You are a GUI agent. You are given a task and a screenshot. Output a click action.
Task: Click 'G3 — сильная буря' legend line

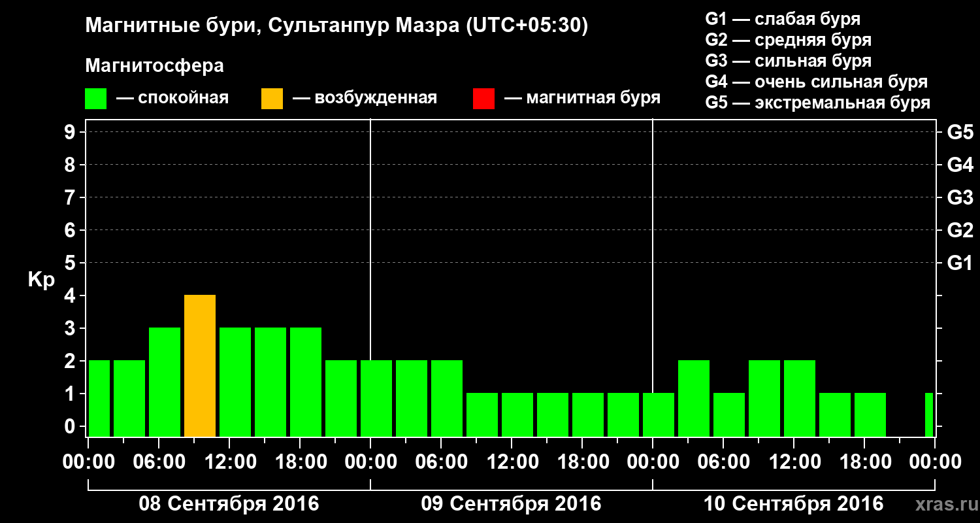(x=789, y=61)
